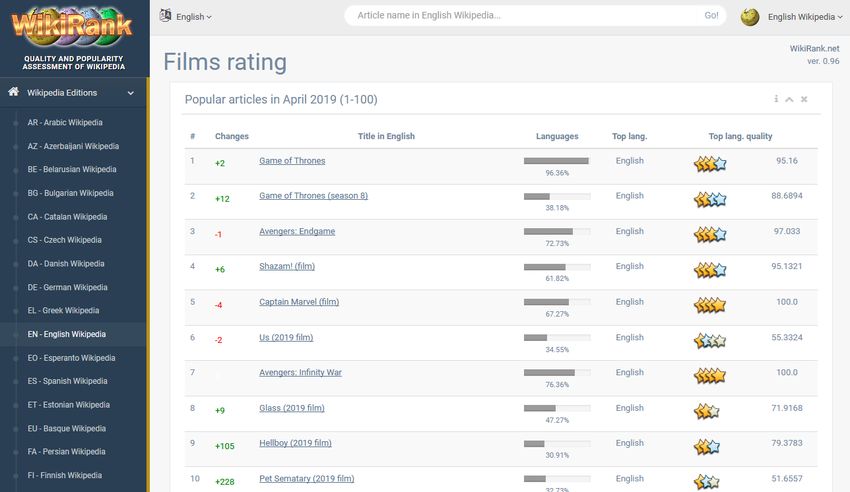850x492 pixels.
Task: Open the Avengers: Infinity War link
Action: click(x=300, y=373)
